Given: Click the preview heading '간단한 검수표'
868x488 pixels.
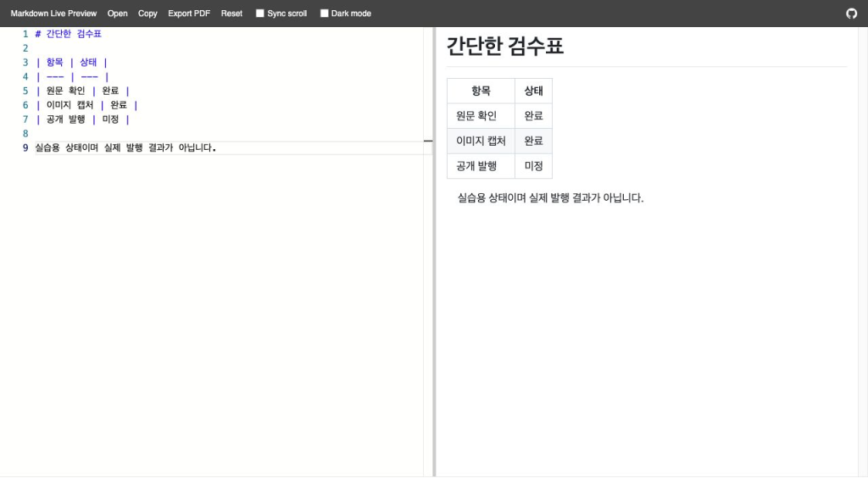Looking at the screenshot, I should (x=505, y=46).
